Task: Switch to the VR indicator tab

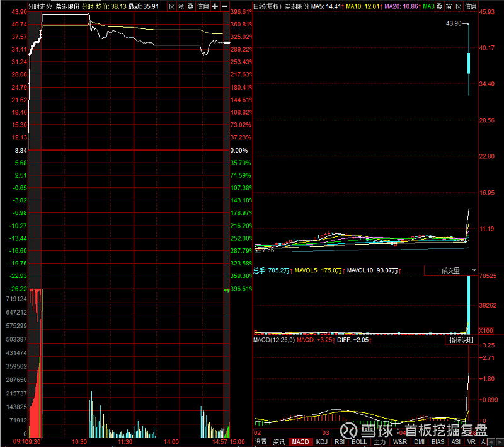Action: pyautogui.click(x=471, y=442)
